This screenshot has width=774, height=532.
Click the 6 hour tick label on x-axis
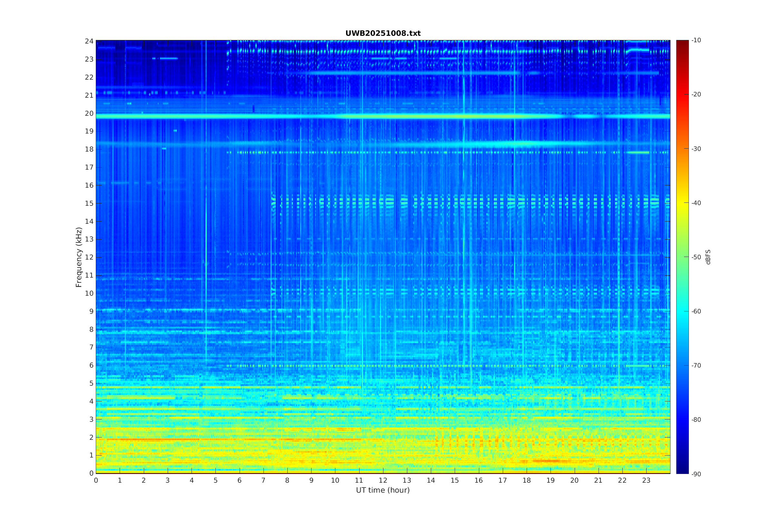tap(239, 480)
